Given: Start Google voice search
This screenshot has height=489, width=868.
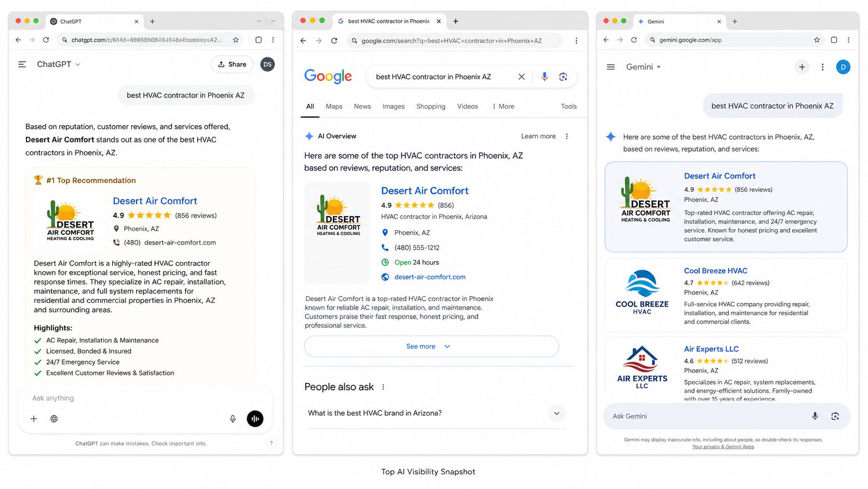Looking at the screenshot, I should (544, 77).
